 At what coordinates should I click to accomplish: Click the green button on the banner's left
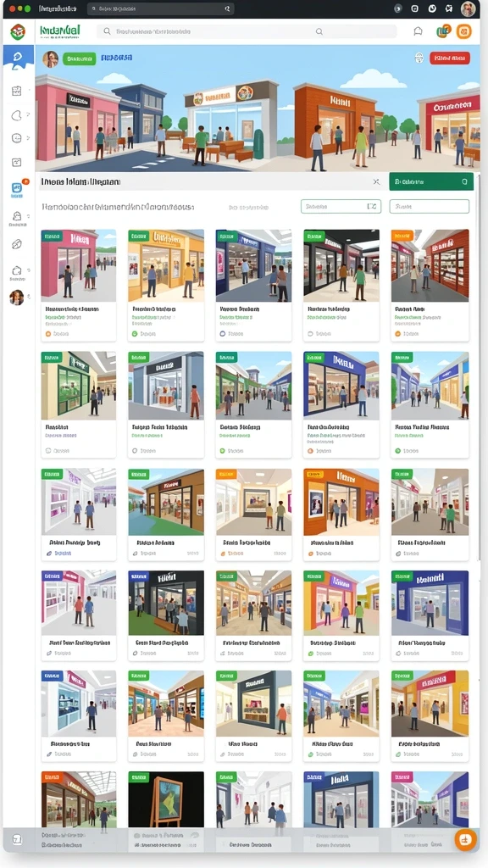pos(79,58)
